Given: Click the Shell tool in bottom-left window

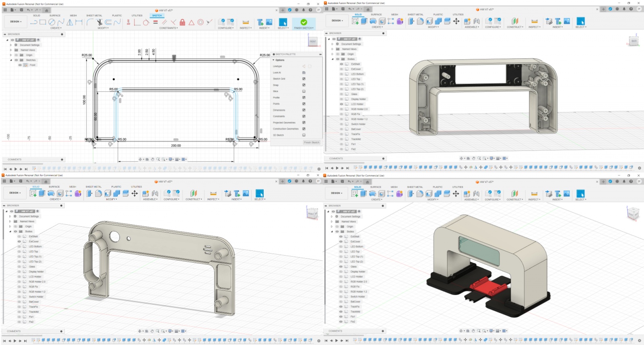Looking at the screenshot, I should (107, 193).
